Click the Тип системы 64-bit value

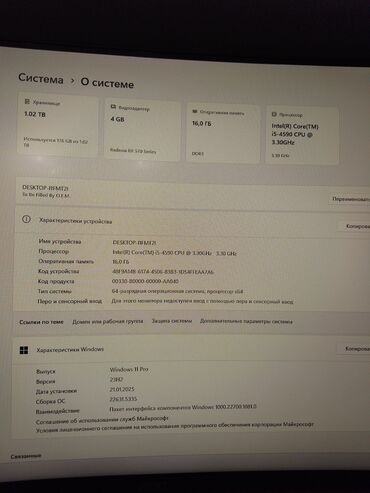177,291
